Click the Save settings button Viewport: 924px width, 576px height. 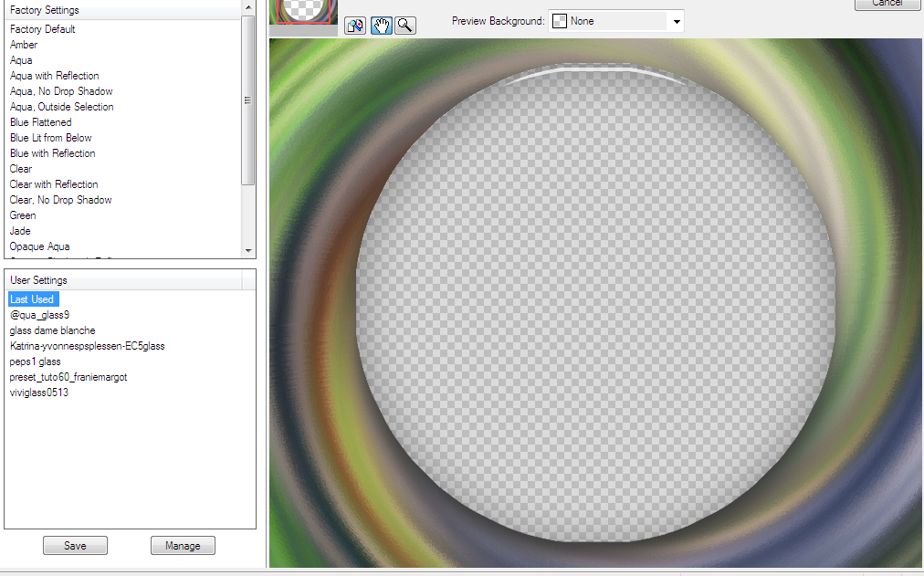(75, 545)
